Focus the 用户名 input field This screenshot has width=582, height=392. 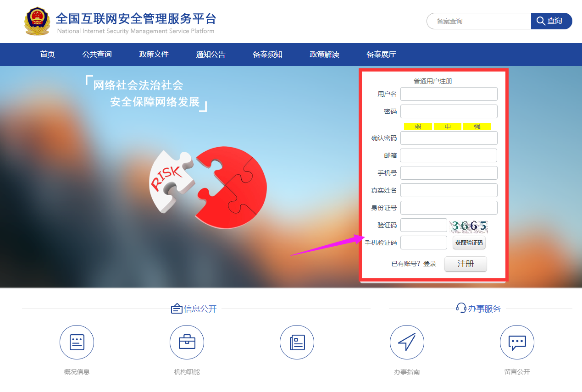pos(449,94)
